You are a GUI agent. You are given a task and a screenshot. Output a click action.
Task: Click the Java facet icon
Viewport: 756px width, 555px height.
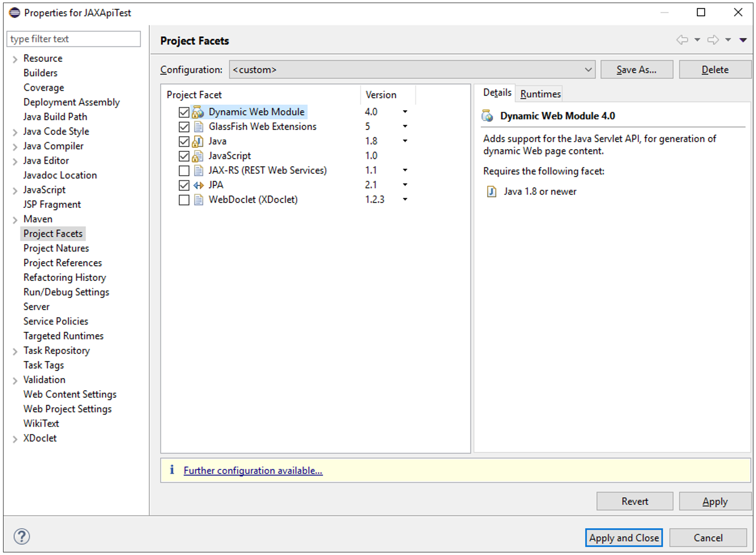(x=198, y=142)
